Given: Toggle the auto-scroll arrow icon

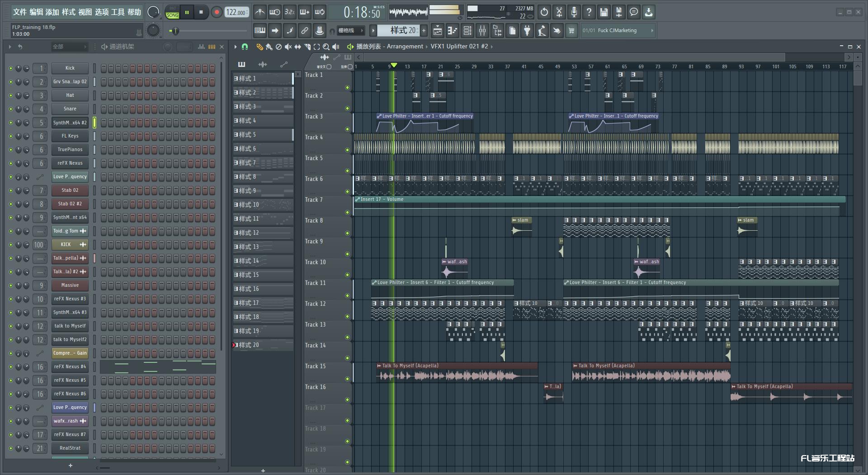Looking at the screenshot, I should pos(275,31).
